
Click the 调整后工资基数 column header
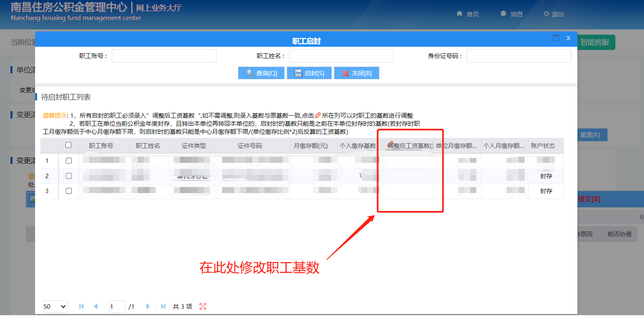409,146
